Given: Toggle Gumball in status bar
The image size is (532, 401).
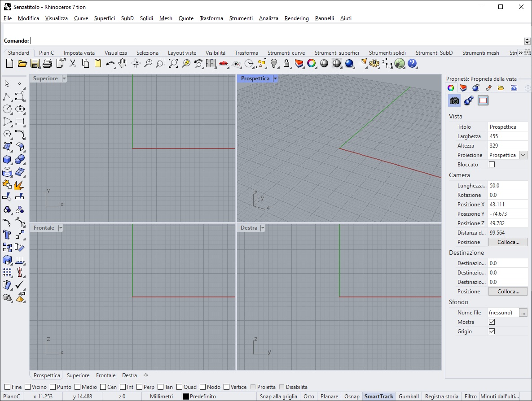Looking at the screenshot, I should coord(409,396).
